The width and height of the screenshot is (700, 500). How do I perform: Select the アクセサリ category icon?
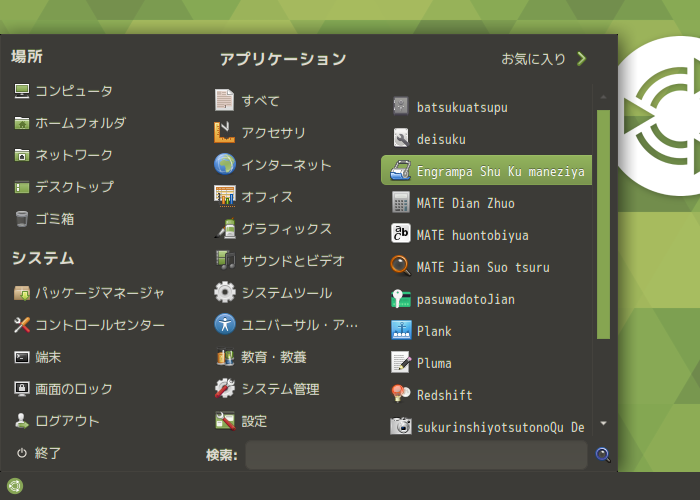point(225,132)
